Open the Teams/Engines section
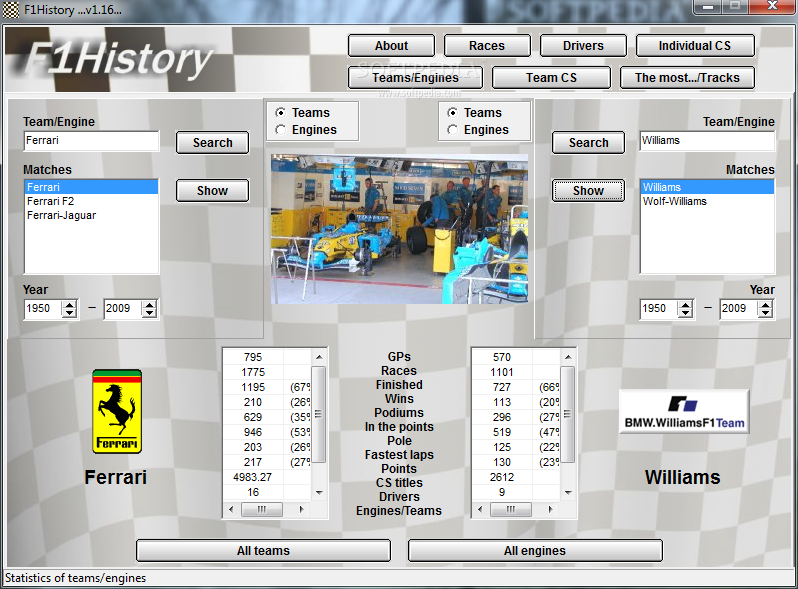 pyautogui.click(x=415, y=78)
